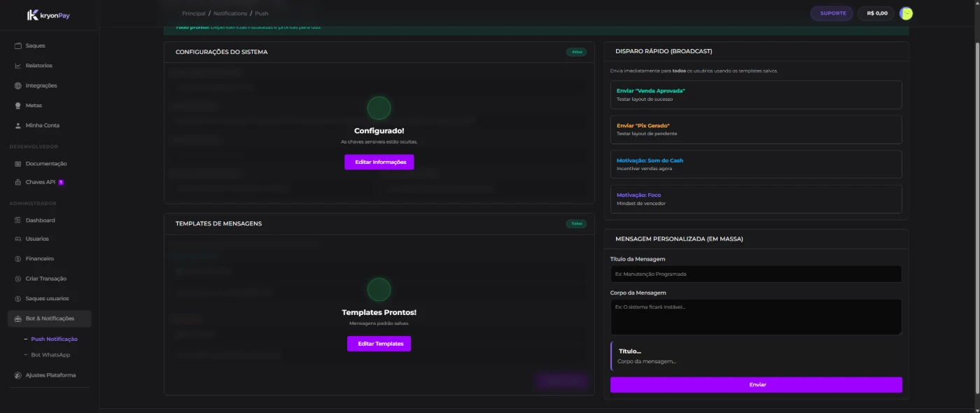Click the Editar Informações button
This screenshot has width=980, height=413.
[379, 162]
